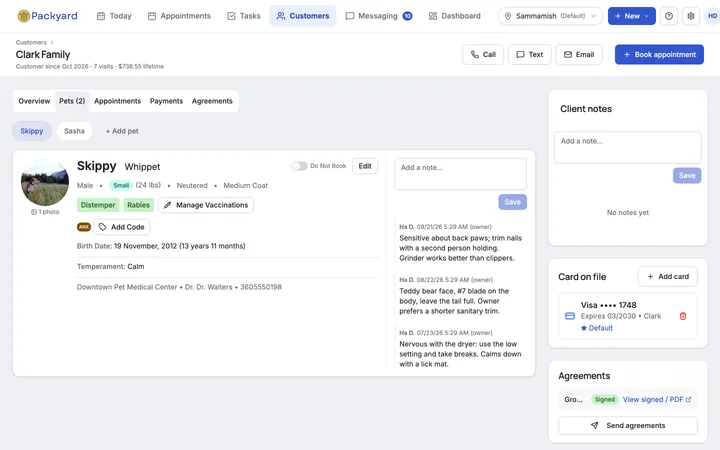Screen dimensions: 720x450
Task: Click the credit card icon beside Visa
Action: click(x=570, y=316)
